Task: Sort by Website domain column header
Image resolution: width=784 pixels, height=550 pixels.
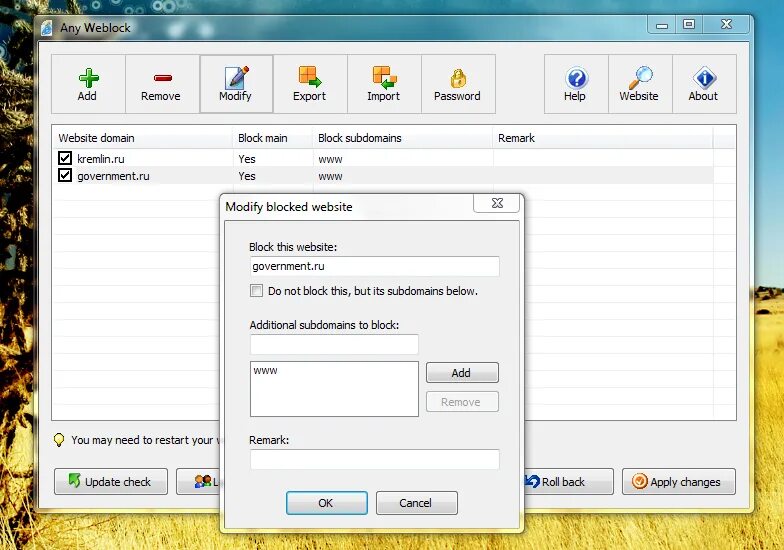Action: pyautogui.click(x=142, y=138)
